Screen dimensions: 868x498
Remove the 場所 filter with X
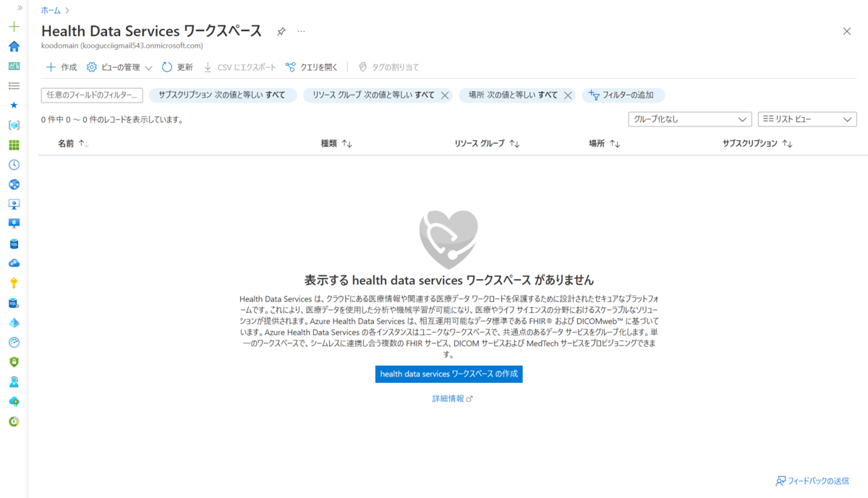point(568,95)
